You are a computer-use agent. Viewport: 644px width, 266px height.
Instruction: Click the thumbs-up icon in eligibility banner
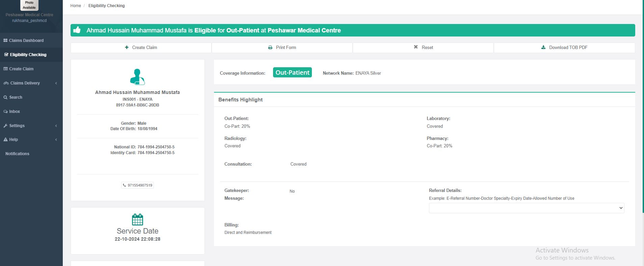[77, 30]
